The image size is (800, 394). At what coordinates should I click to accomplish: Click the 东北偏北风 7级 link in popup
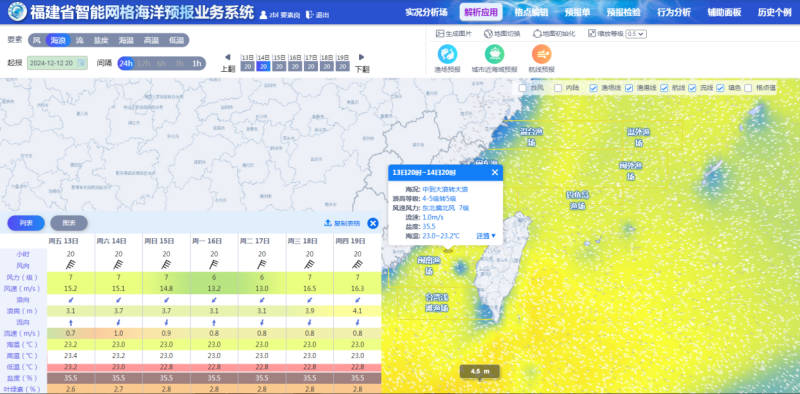click(445, 208)
